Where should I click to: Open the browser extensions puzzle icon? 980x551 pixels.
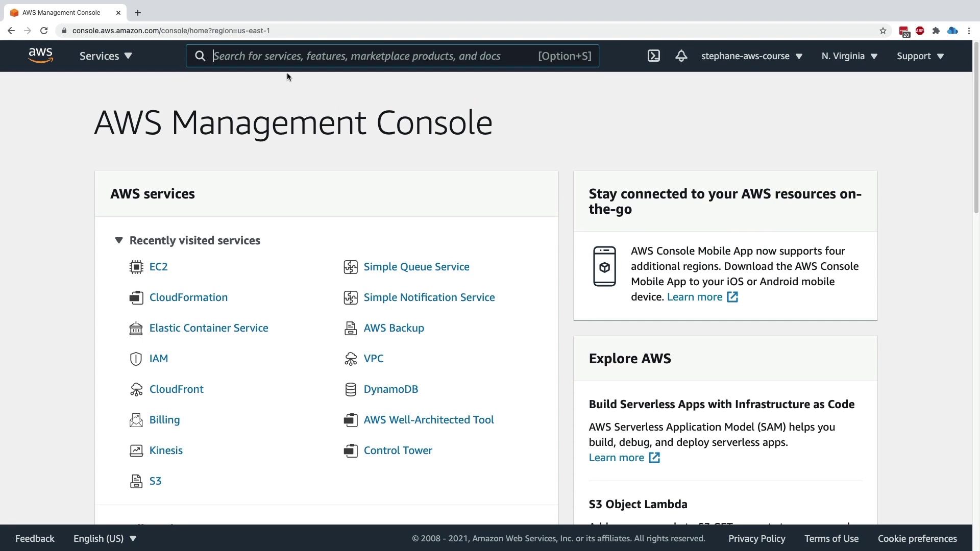pos(936,31)
